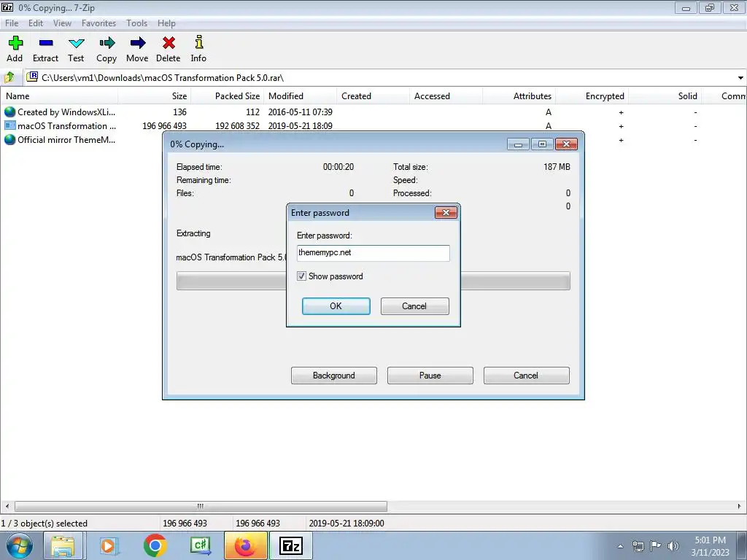The width and height of the screenshot is (747, 560).
Task: Select the Created by WindowsXLi file icon
Action: coord(9,112)
